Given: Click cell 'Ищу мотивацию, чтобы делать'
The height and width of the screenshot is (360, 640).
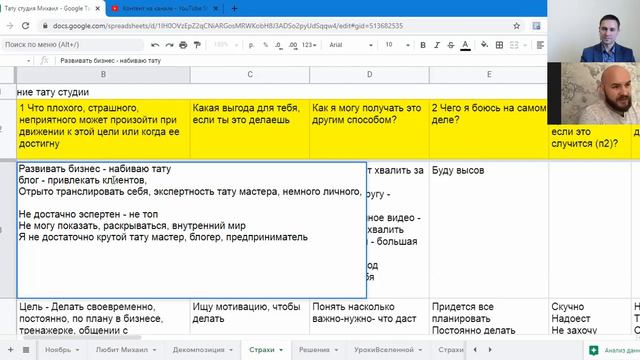Looking at the screenshot, I should click(x=250, y=317).
